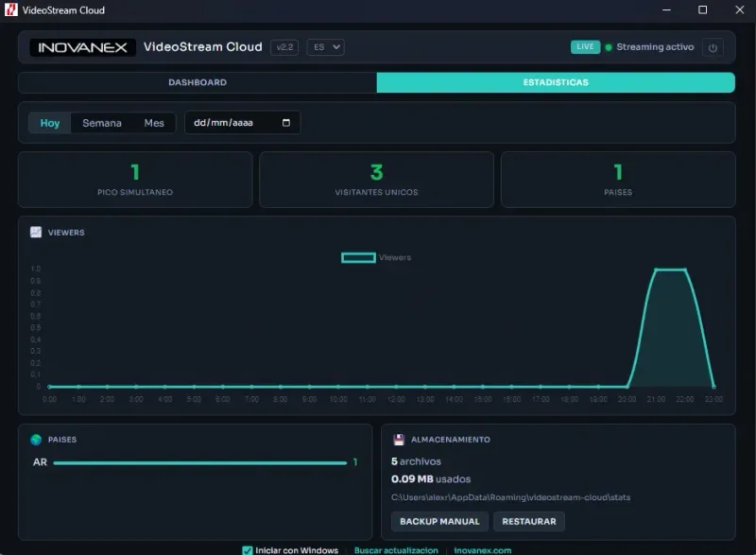Click the 'VideoStream Cloud' header title

(203, 46)
